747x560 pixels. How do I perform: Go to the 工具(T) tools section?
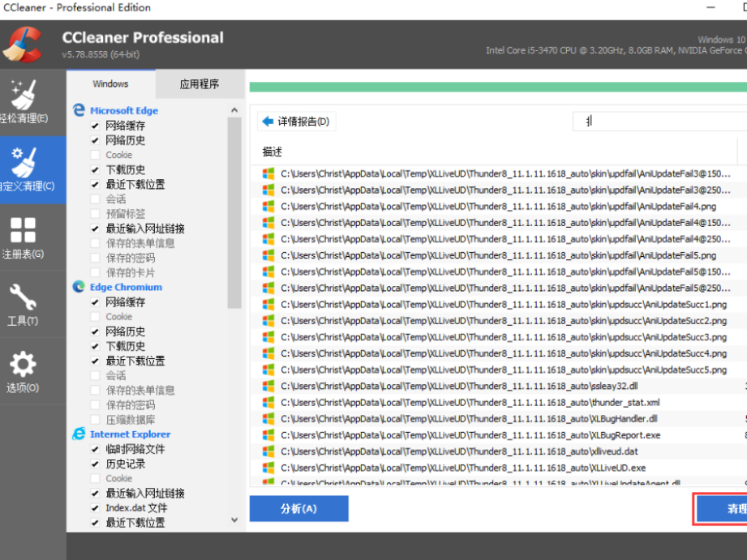(x=32, y=305)
